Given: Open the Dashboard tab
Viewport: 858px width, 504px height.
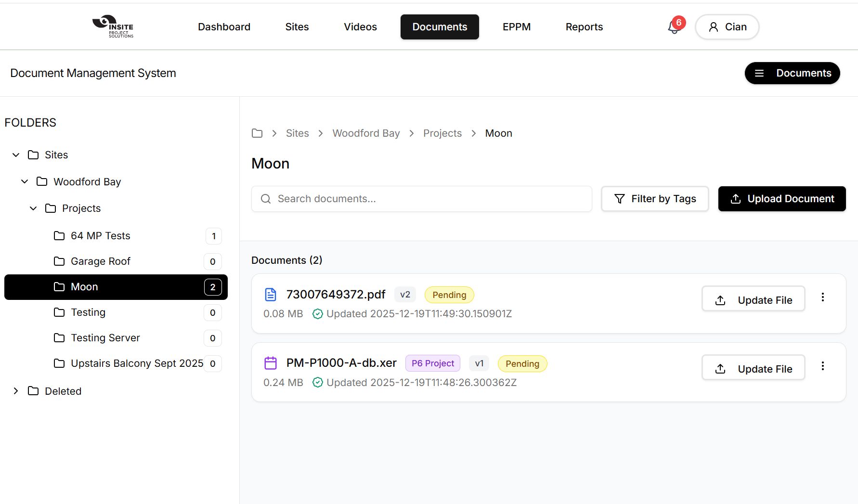Looking at the screenshot, I should [x=224, y=27].
